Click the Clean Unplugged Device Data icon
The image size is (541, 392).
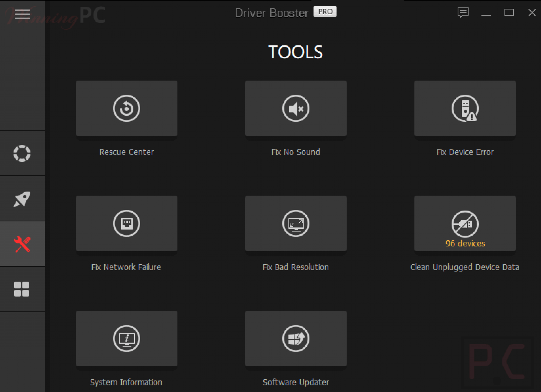click(465, 223)
